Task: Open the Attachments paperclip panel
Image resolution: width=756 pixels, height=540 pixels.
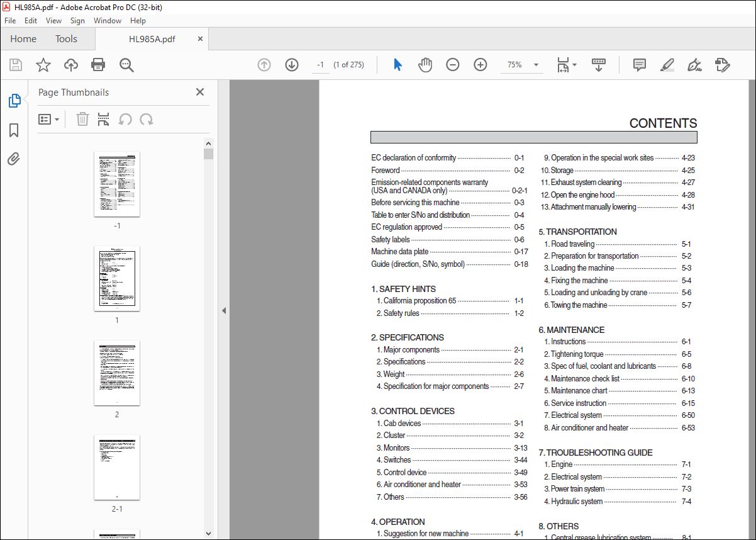Action: [x=14, y=159]
